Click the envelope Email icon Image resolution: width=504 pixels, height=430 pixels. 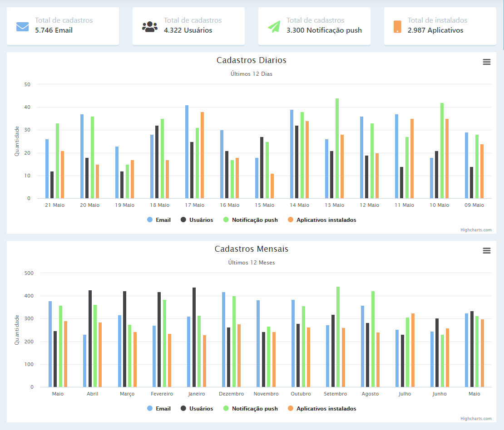pos(22,26)
